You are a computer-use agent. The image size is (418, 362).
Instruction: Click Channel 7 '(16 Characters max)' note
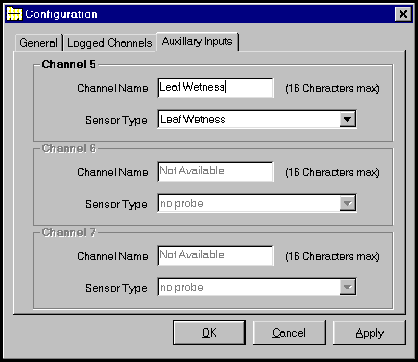[x=332, y=256]
